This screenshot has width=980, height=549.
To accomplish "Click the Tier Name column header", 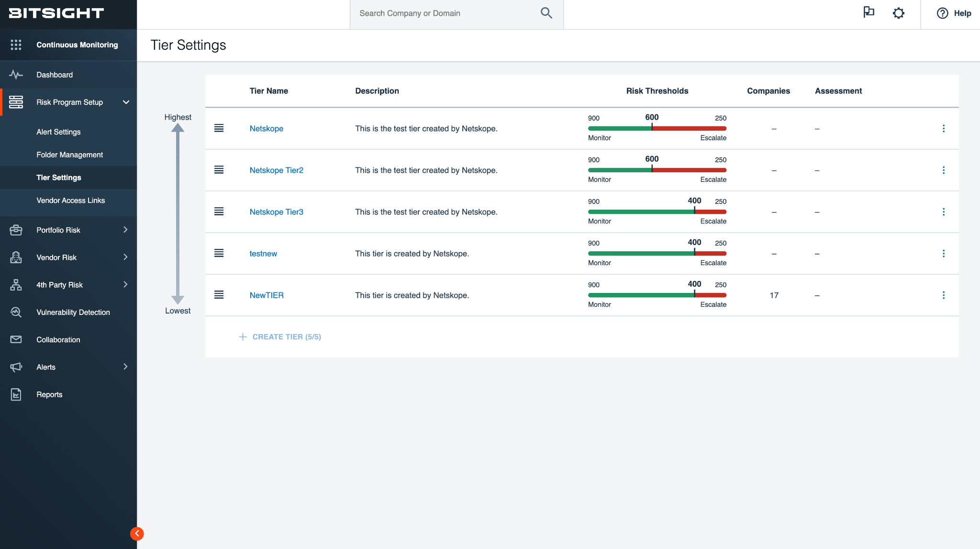I will tap(268, 91).
